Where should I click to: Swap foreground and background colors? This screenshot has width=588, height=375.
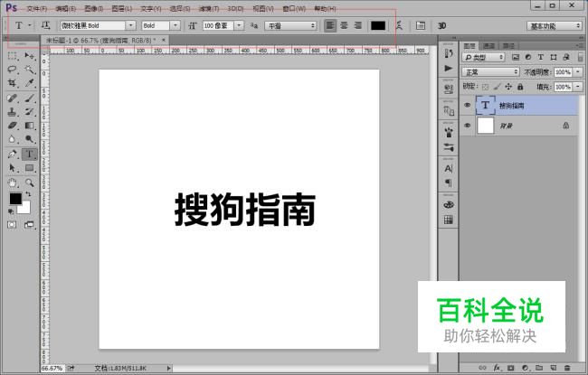[28, 194]
